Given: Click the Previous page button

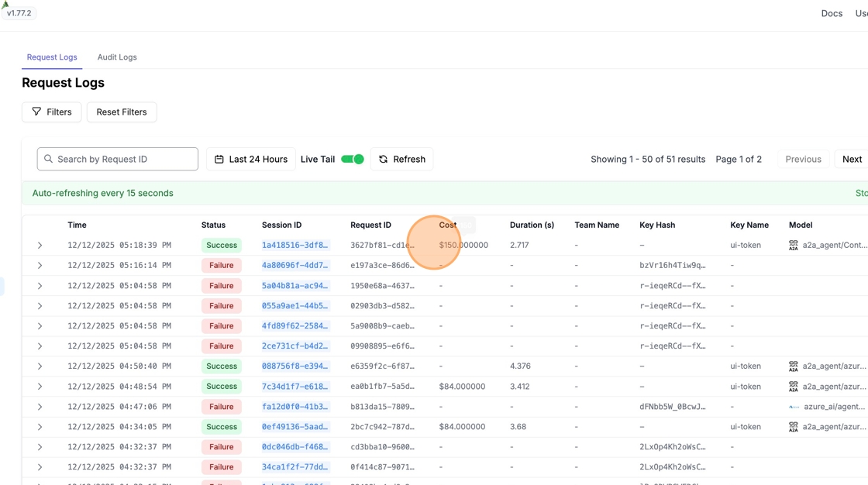Looking at the screenshot, I should (x=803, y=159).
